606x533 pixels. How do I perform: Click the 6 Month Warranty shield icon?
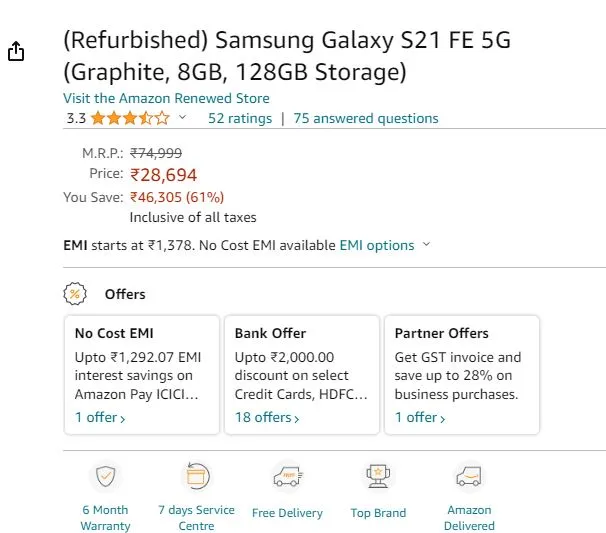pos(106,476)
